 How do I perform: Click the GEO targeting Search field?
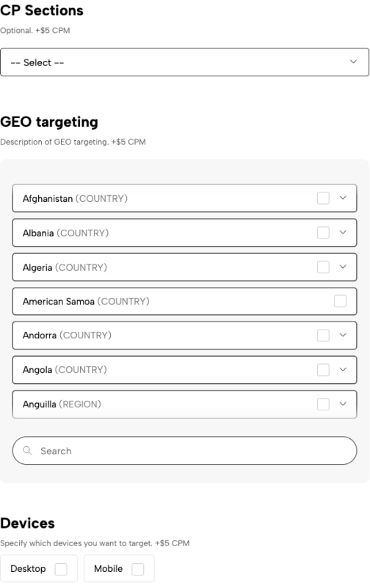tap(184, 451)
